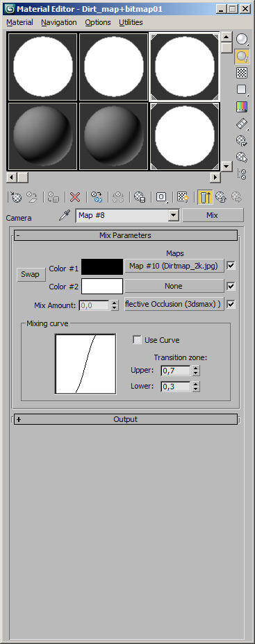Toggle the checkbox beside the None map
Screen dimensions: 255x644
click(231, 286)
